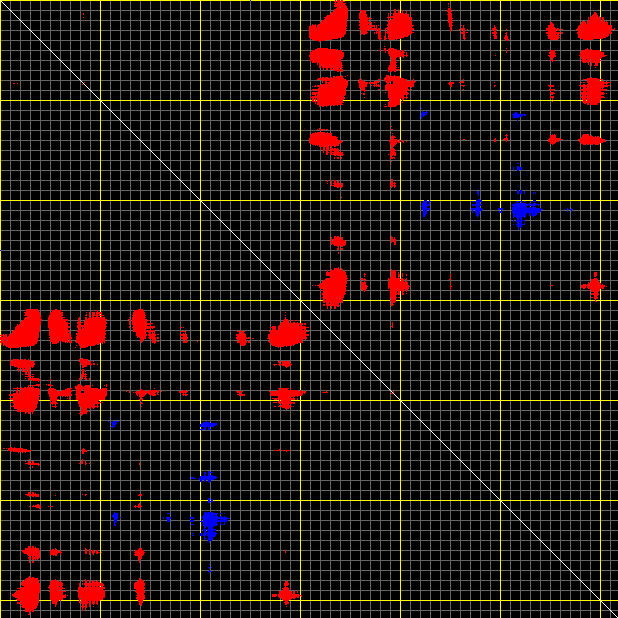
Task: Select the white diagonal line at the plot center
Action: point(309,309)
